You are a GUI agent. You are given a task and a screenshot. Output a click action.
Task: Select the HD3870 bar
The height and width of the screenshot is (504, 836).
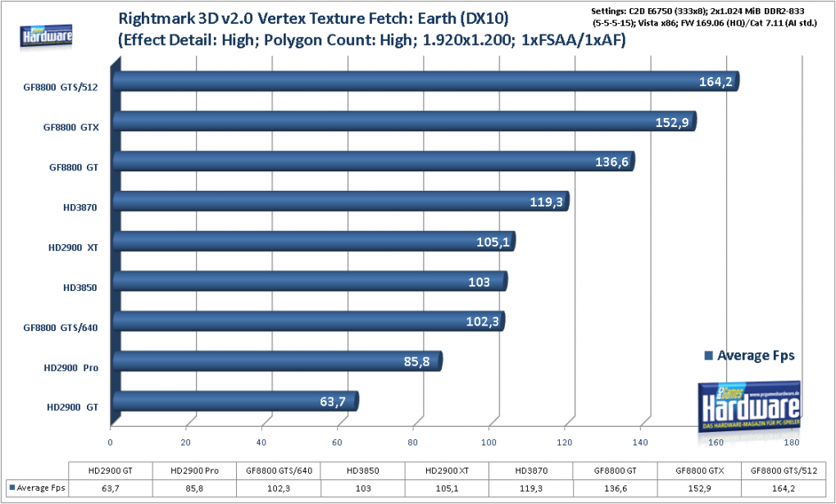tap(341, 201)
